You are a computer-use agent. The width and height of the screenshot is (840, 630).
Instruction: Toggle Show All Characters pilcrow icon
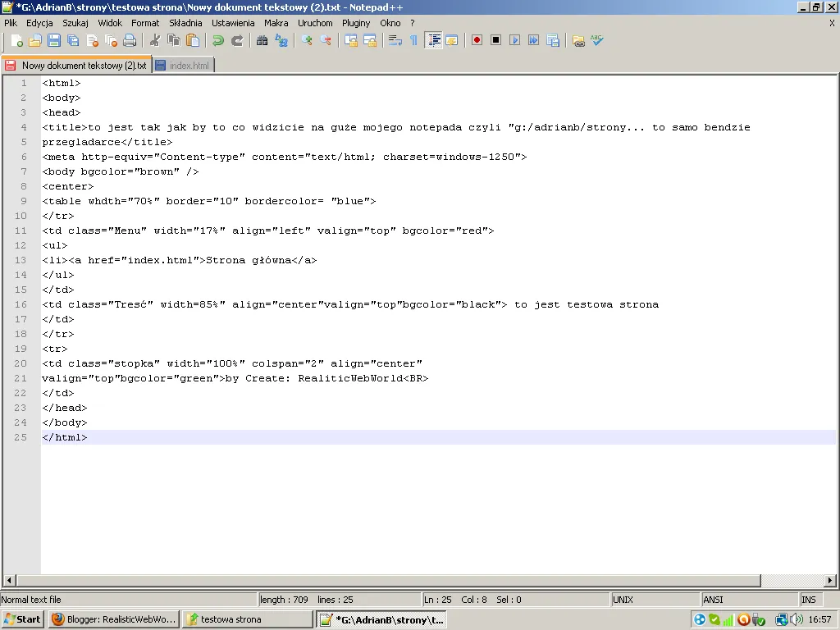[413, 41]
